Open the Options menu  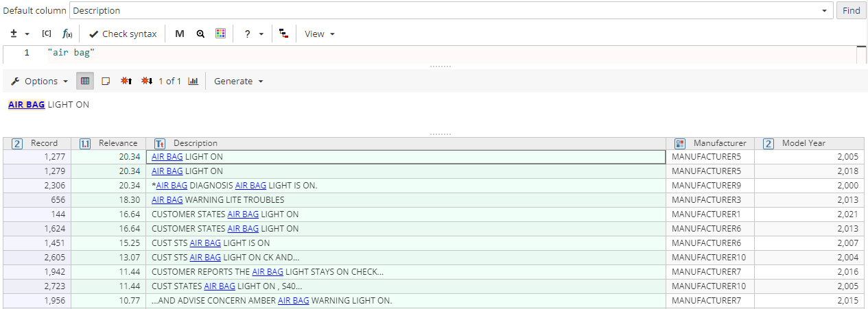point(40,81)
